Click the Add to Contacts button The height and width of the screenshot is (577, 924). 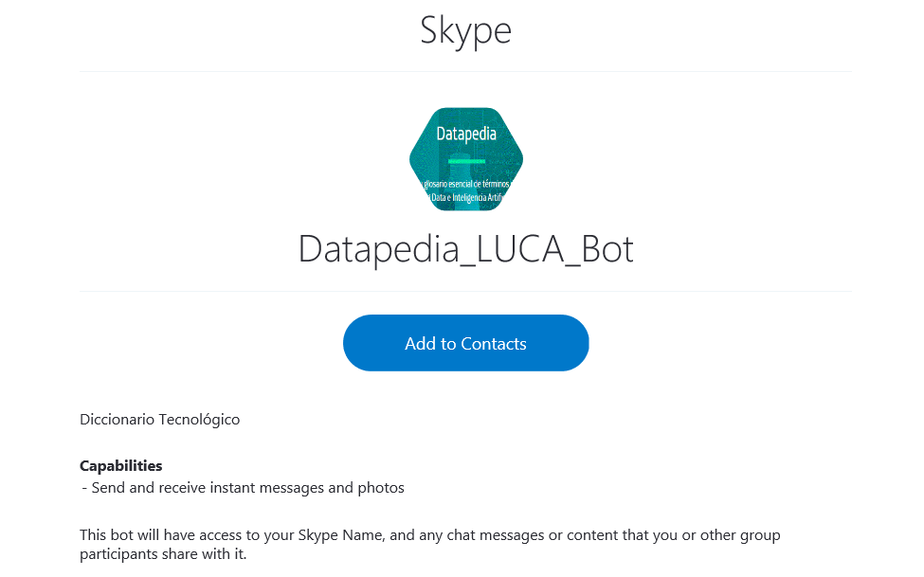click(x=465, y=343)
